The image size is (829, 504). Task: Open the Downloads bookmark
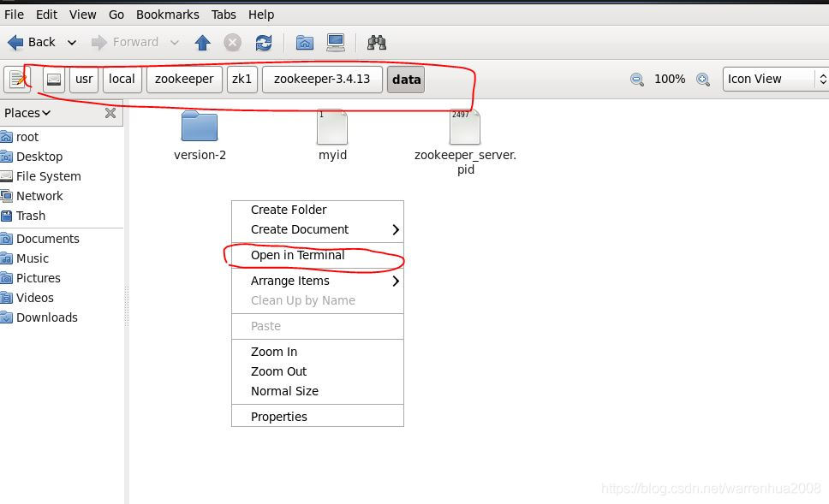pyautogui.click(x=39, y=317)
